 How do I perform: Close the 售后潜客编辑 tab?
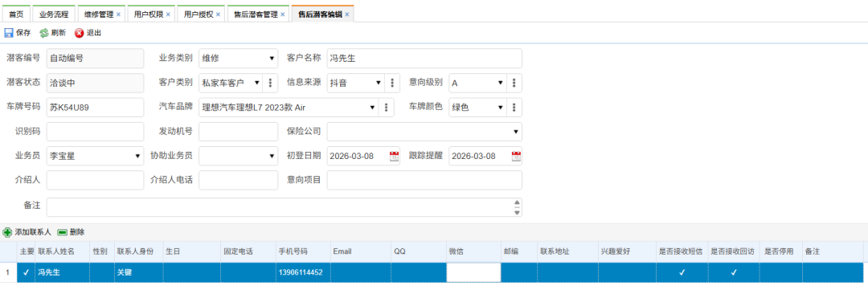(x=347, y=14)
